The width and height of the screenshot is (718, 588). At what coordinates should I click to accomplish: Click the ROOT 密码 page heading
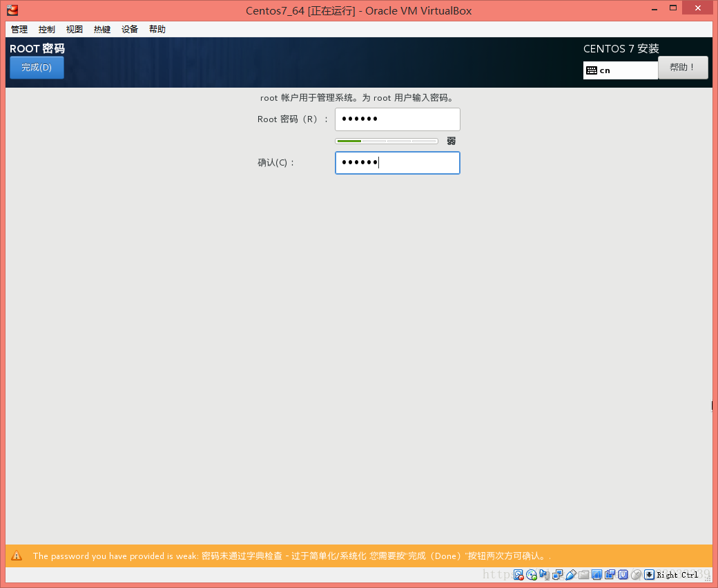(x=37, y=48)
